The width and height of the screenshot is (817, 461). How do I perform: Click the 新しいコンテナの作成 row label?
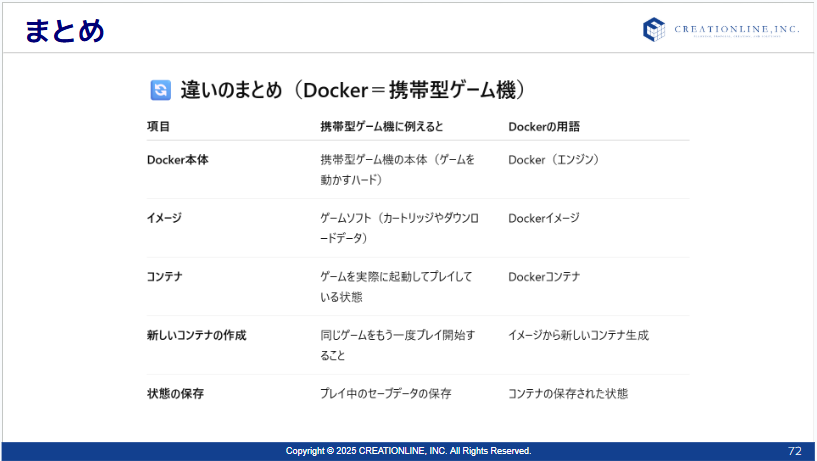196,335
